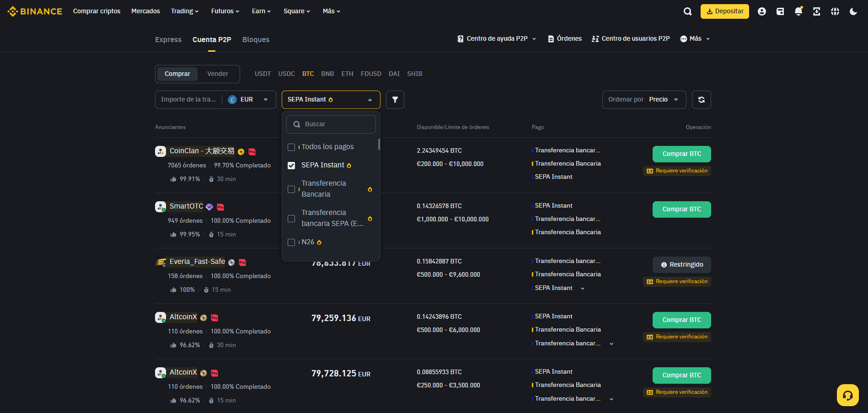This screenshot has height=413, width=868.
Task: Open Mercados link in header
Action: [x=145, y=11]
